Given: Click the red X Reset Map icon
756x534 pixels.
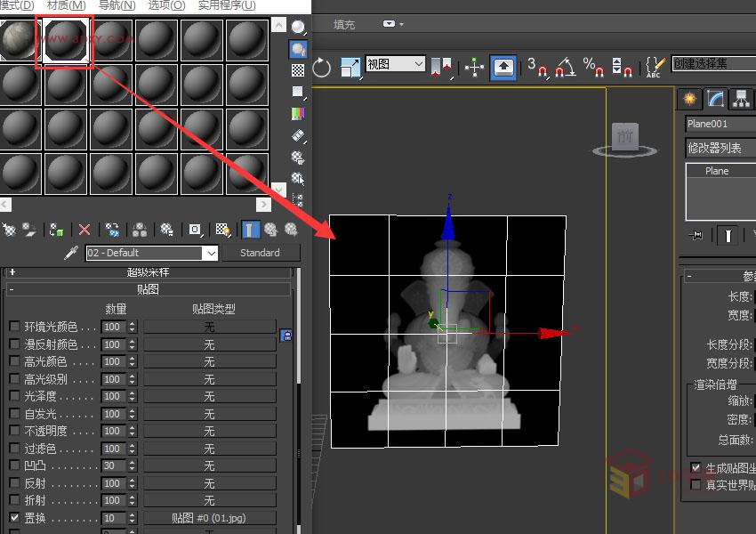Looking at the screenshot, I should [84, 230].
